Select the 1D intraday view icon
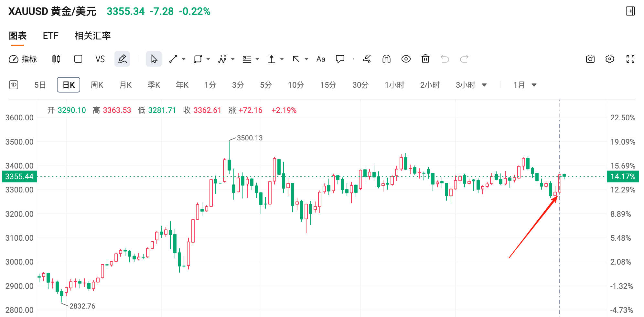644x317 pixels. [14, 85]
